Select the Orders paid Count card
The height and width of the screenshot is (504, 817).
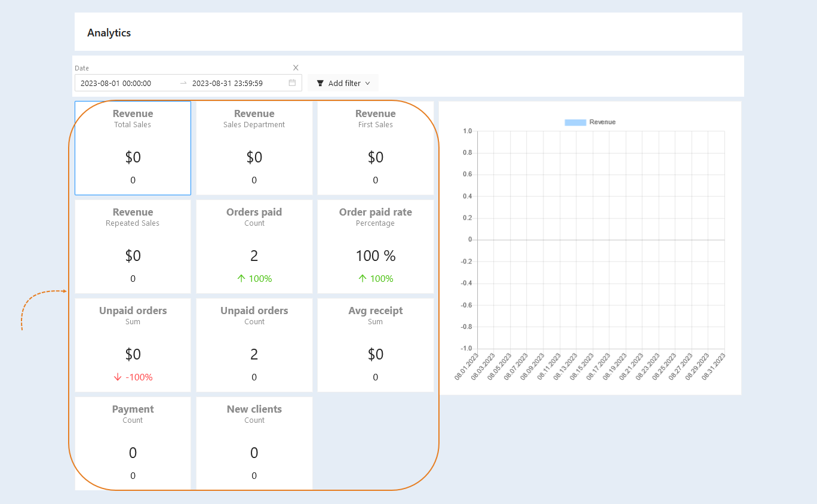pyautogui.click(x=254, y=247)
